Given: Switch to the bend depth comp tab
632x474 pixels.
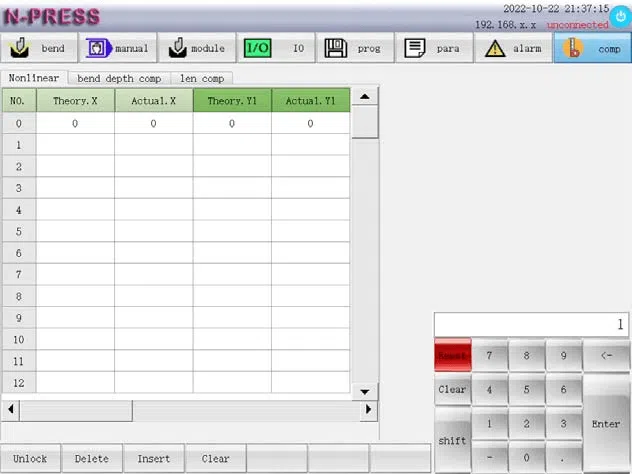Looking at the screenshot, I should point(119,79).
